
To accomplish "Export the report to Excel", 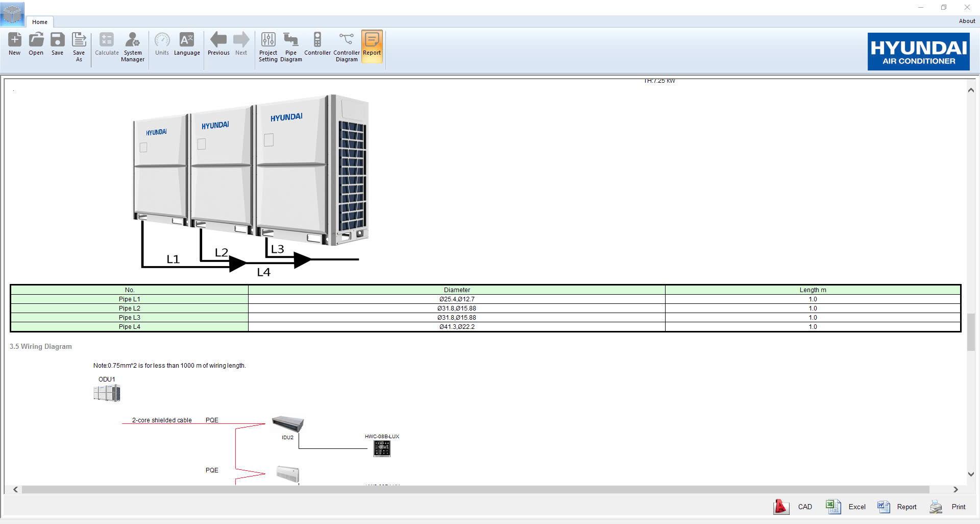I will coord(846,507).
